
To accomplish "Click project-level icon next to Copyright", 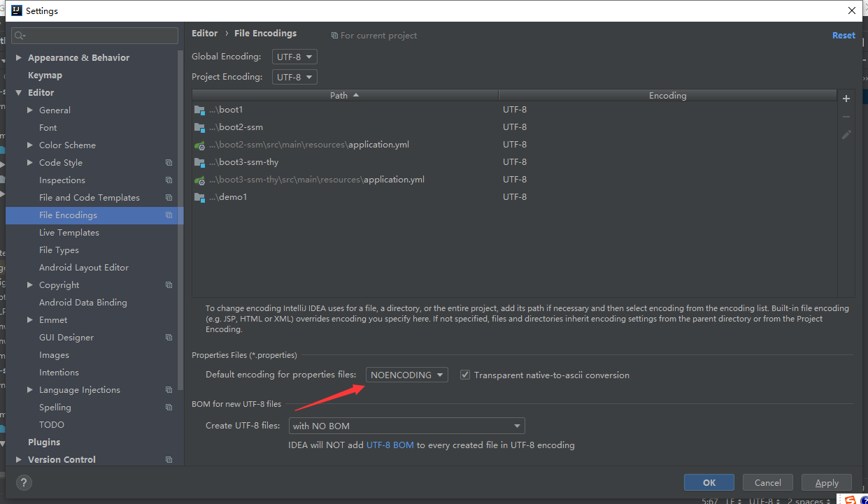I will coord(169,285).
